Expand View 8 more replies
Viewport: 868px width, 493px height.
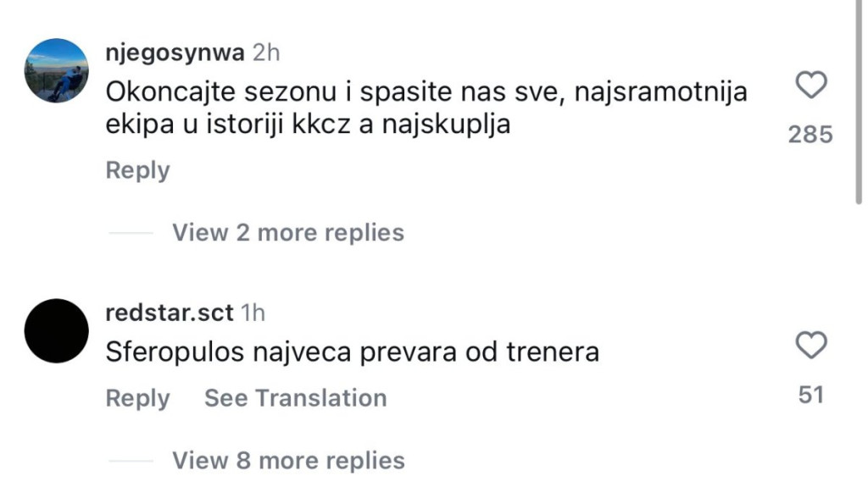(x=288, y=460)
